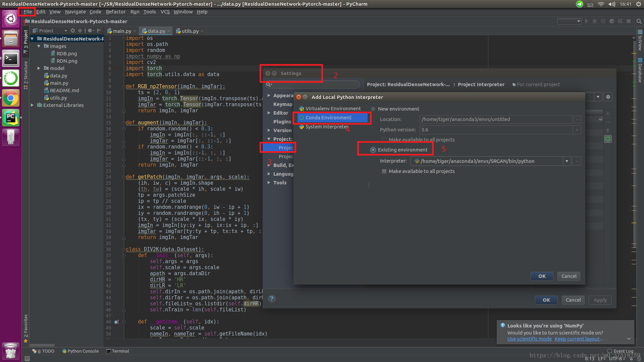Open the File menu

pos(28,12)
